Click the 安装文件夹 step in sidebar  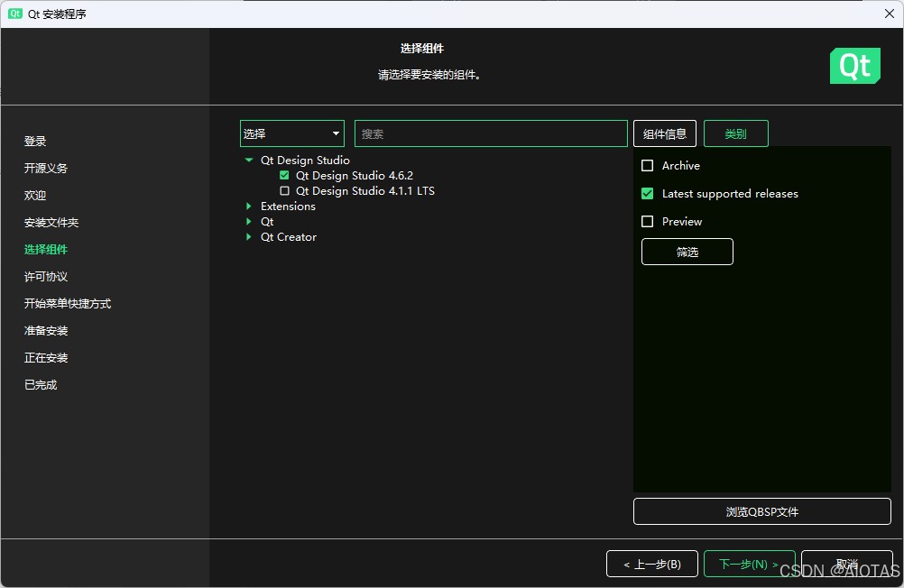tap(51, 223)
